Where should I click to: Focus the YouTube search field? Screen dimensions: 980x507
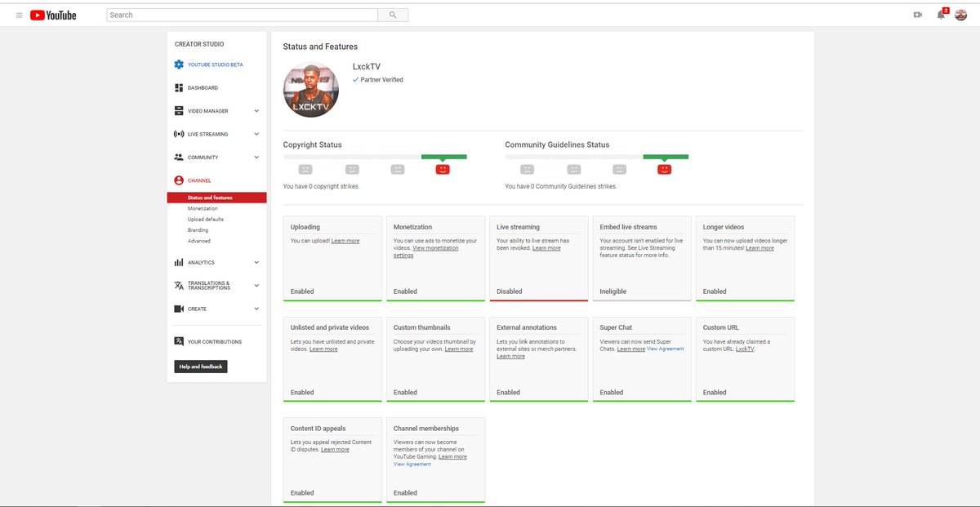click(x=242, y=15)
